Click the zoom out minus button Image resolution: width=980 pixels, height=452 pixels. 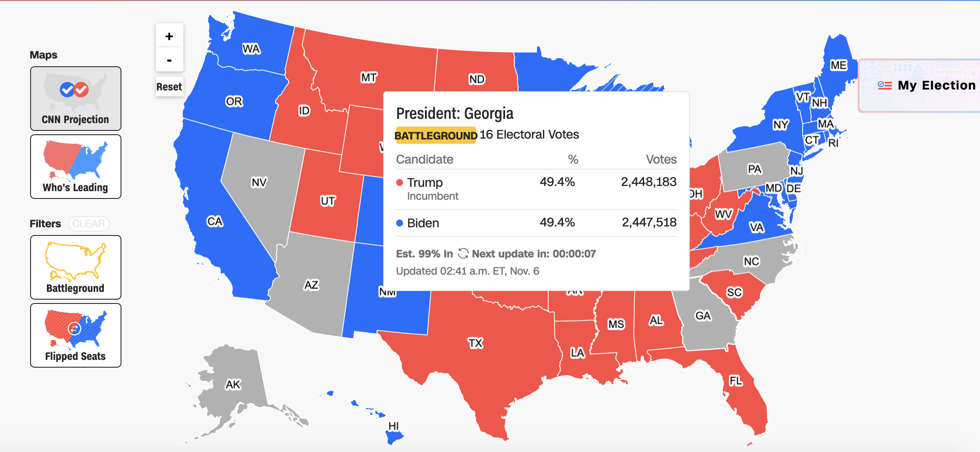tap(169, 60)
